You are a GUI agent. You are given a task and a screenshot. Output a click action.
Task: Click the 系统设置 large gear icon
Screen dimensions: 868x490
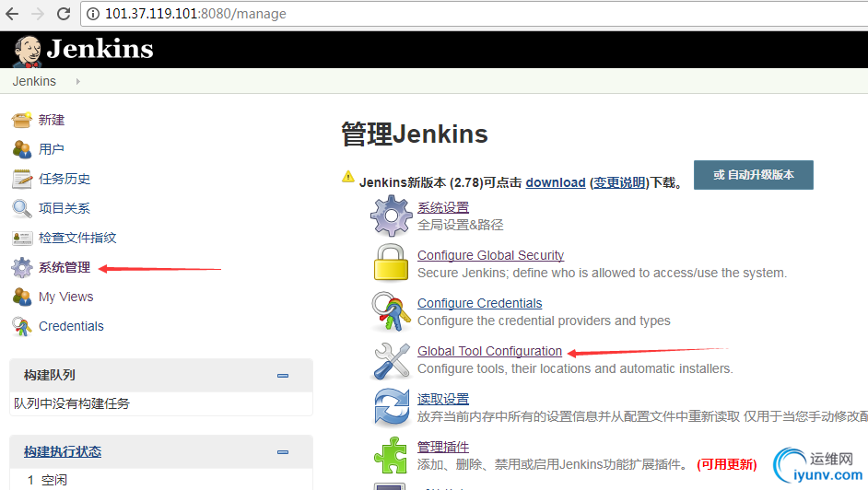392,216
